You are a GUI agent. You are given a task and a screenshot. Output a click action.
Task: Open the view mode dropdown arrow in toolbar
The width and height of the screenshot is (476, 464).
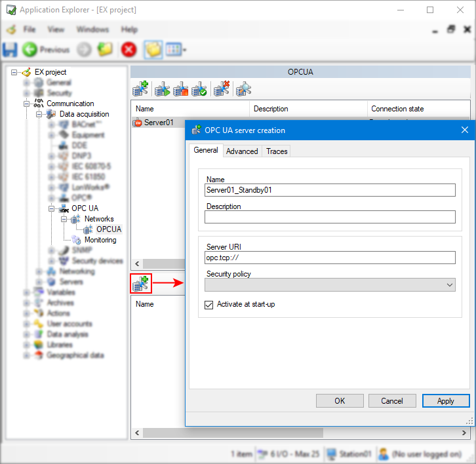pyautogui.click(x=185, y=50)
